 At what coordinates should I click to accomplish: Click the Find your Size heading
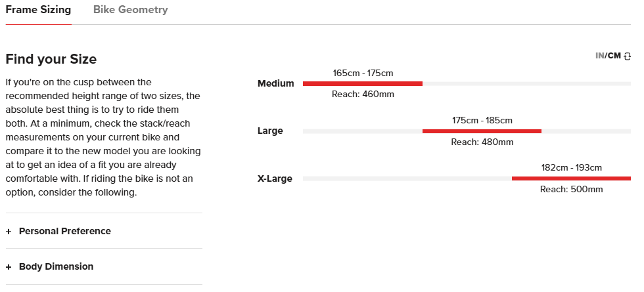[x=51, y=59]
